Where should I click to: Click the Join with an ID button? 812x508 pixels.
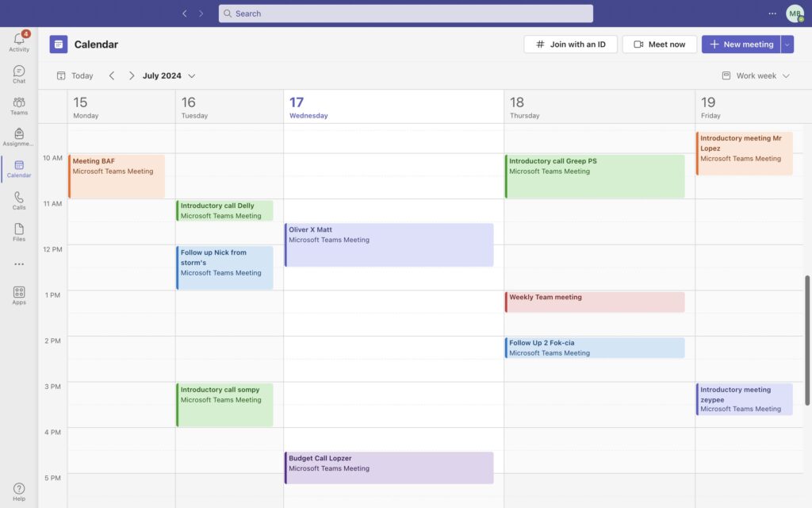[570, 44]
